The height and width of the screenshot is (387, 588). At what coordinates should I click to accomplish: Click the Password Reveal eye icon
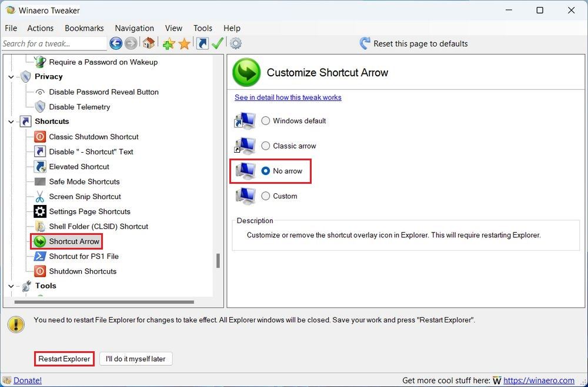pyautogui.click(x=40, y=92)
